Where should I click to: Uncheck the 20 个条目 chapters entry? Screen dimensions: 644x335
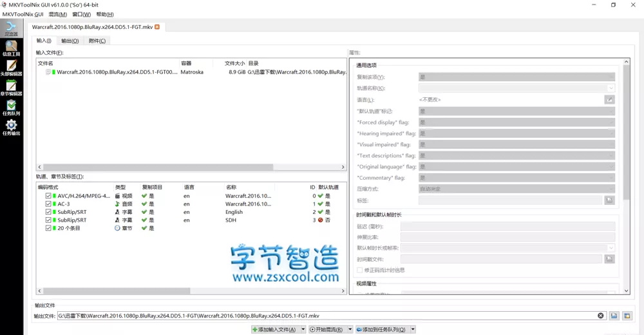[48, 228]
